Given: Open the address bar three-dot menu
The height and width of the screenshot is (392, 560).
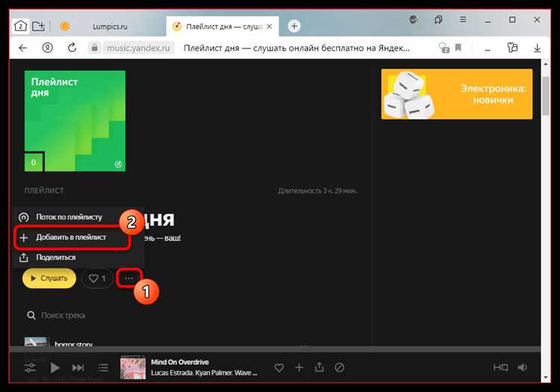Looking at the screenshot, I should 487,49.
